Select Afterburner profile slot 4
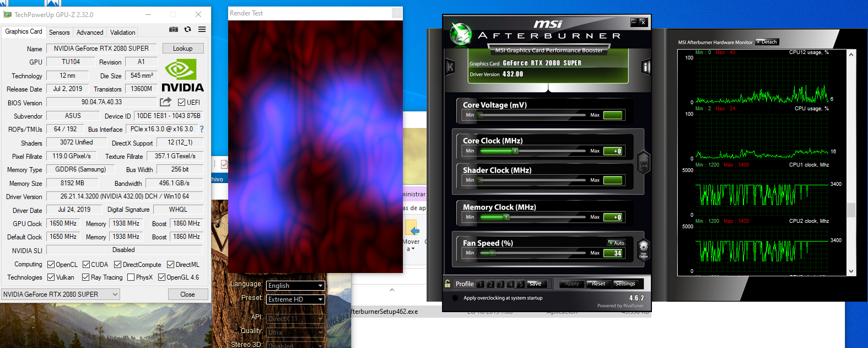Image resolution: width=868 pixels, height=348 pixels. point(510,284)
